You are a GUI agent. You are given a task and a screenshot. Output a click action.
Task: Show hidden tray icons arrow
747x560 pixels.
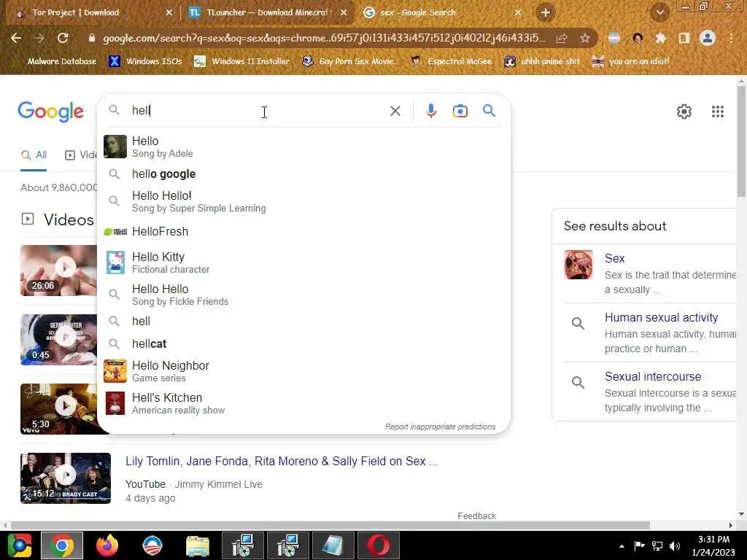point(622,545)
